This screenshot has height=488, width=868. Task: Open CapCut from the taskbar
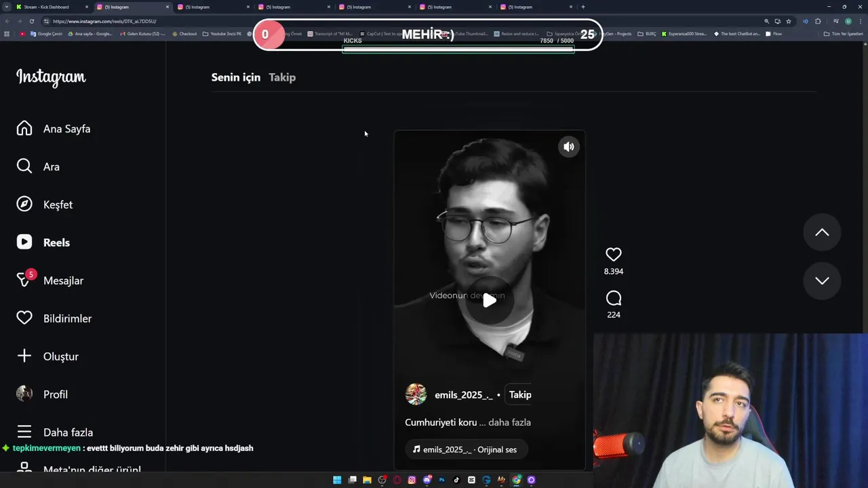pos(471,480)
